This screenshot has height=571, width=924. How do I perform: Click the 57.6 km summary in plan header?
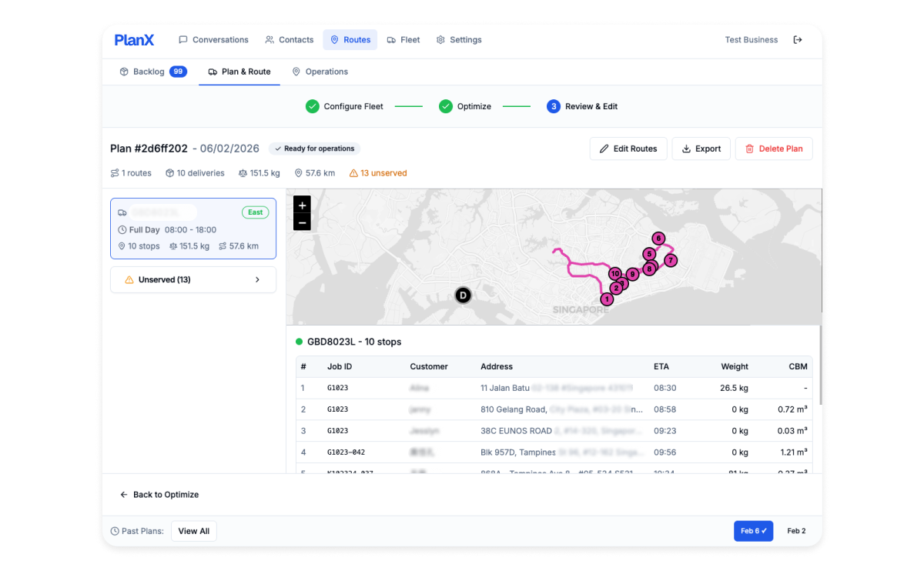click(x=315, y=173)
